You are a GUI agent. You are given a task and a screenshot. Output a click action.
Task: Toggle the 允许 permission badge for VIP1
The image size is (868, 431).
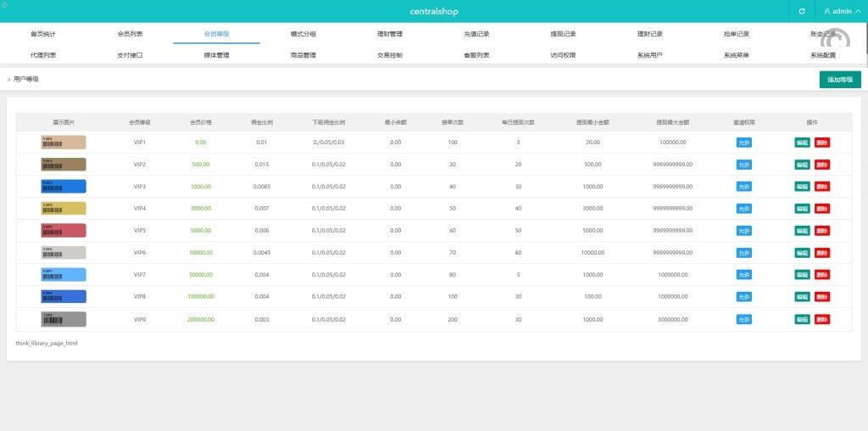pos(743,143)
